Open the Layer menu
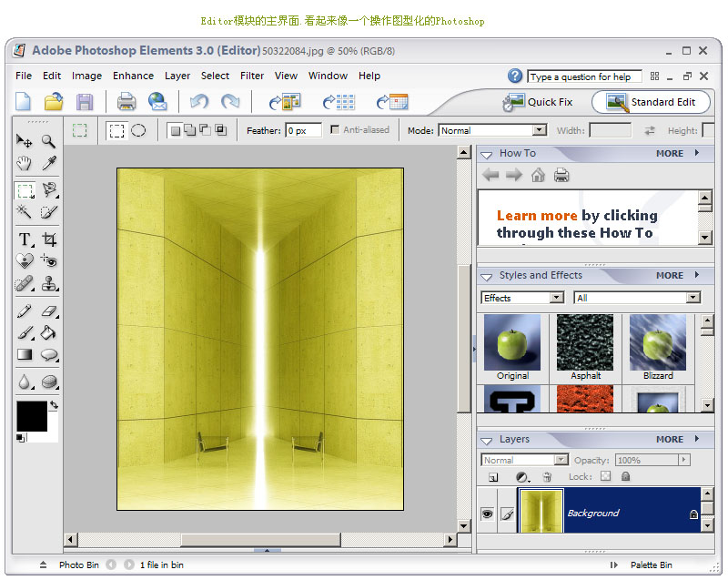 pyautogui.click(x=177, y=76)
